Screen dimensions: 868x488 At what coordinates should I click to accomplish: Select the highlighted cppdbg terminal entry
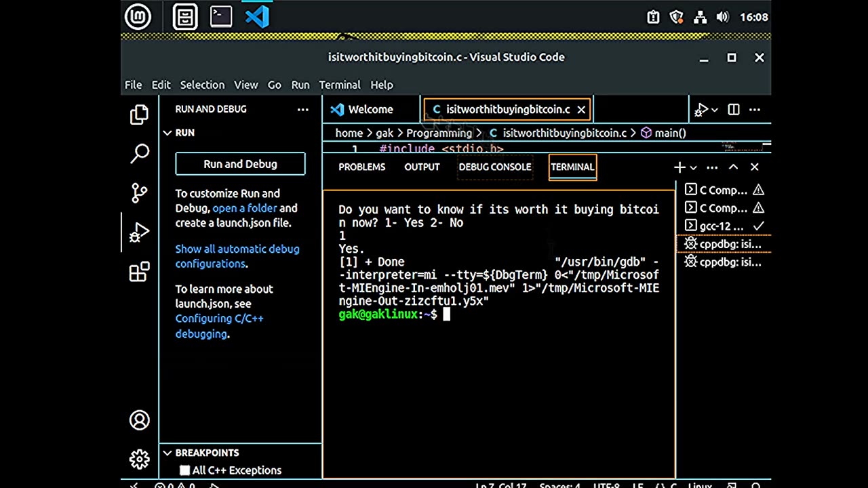click(724, 244)
